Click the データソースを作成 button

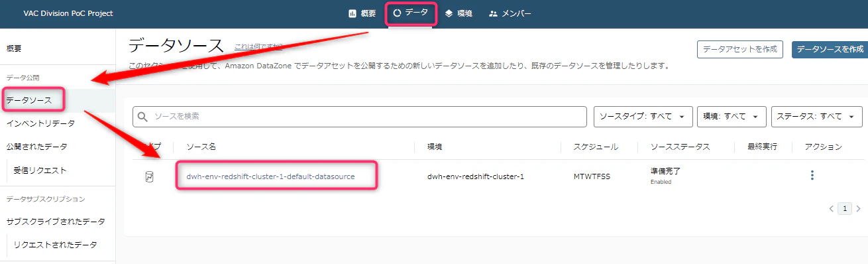[830, 49]
